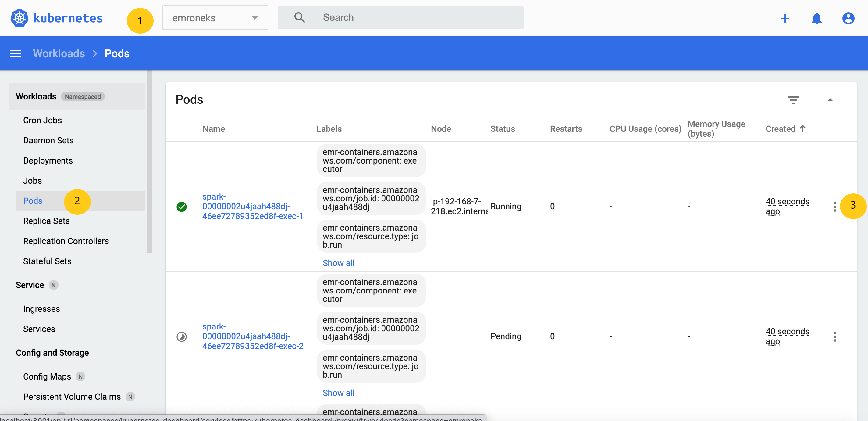Go to Replica Sets in sidebar
The width and height of the screenshot is (868, 421).
[47, 221]
